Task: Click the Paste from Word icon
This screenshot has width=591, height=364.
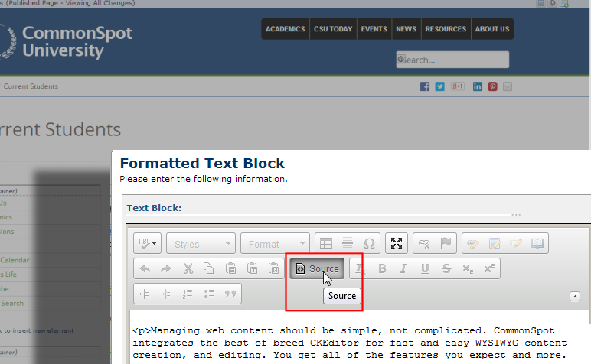Action: point(273,268)
